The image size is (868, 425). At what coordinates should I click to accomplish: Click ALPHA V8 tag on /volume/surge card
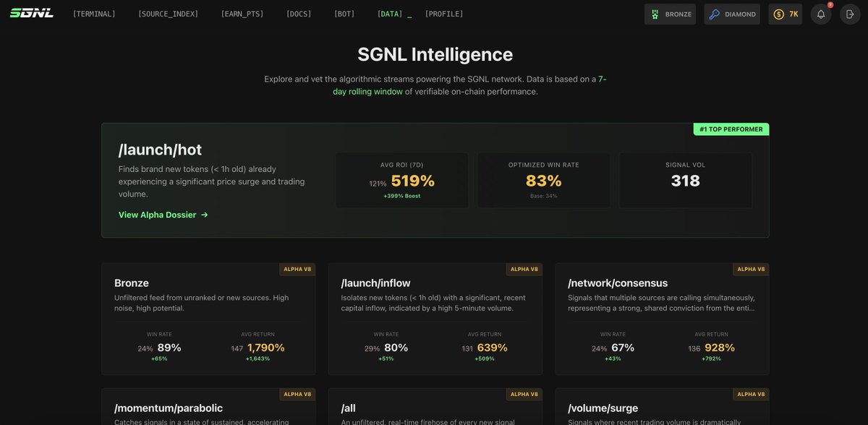coord(752,394)
